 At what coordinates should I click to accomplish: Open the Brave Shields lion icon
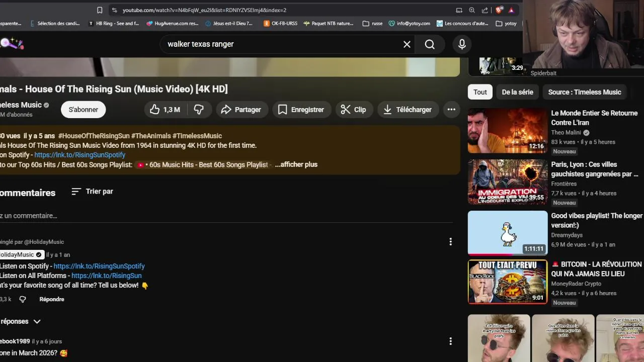499,10
